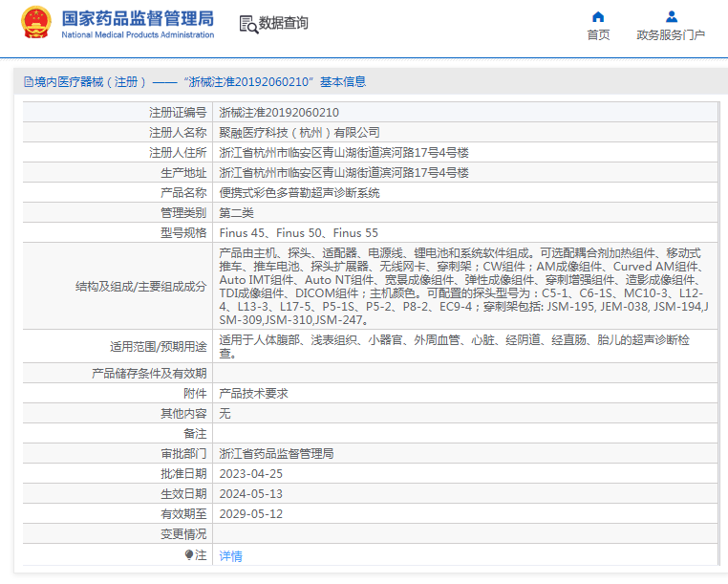Screen dimensions: 728x584
Task: Click management class 第二类
Action: point(236,213)
